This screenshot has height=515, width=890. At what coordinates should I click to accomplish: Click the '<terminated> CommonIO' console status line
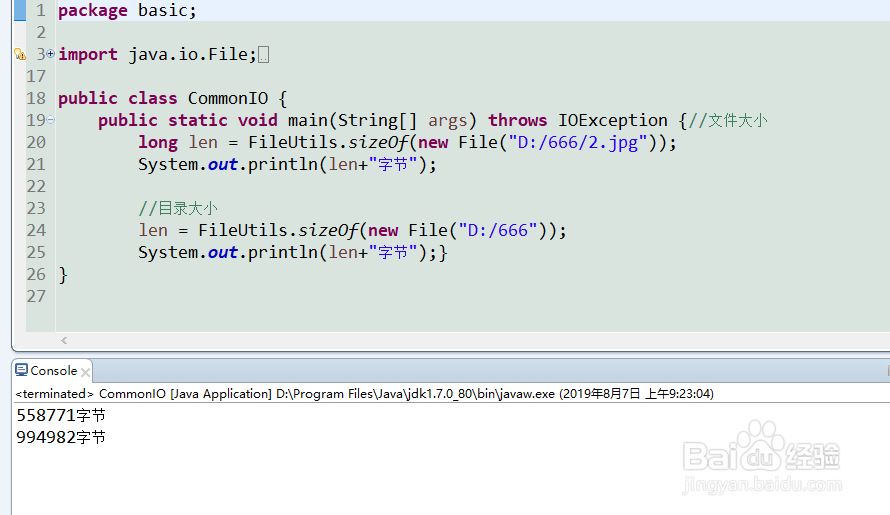(x=364, y=393)
